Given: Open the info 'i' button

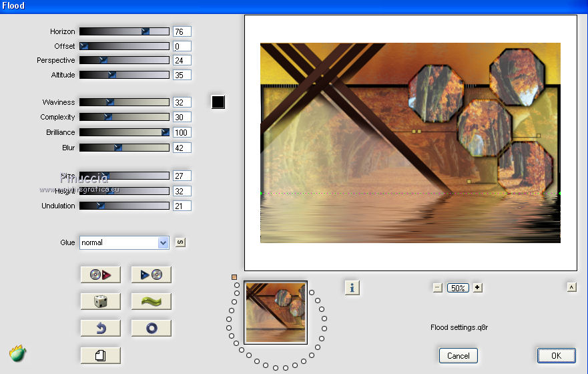Looking at the screenshot, I should pyautogui.click(x=352, y=288).
